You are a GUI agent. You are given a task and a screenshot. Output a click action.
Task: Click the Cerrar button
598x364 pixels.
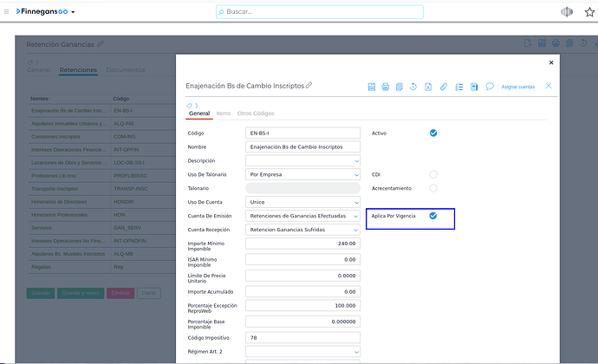[x=149, y=293]
